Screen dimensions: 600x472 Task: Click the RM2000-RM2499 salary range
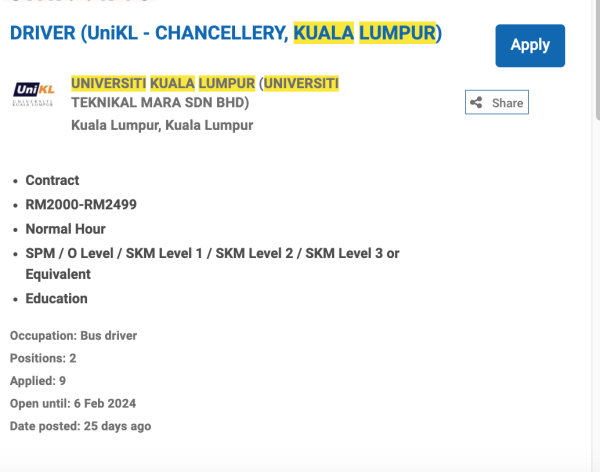click(81, 205)
